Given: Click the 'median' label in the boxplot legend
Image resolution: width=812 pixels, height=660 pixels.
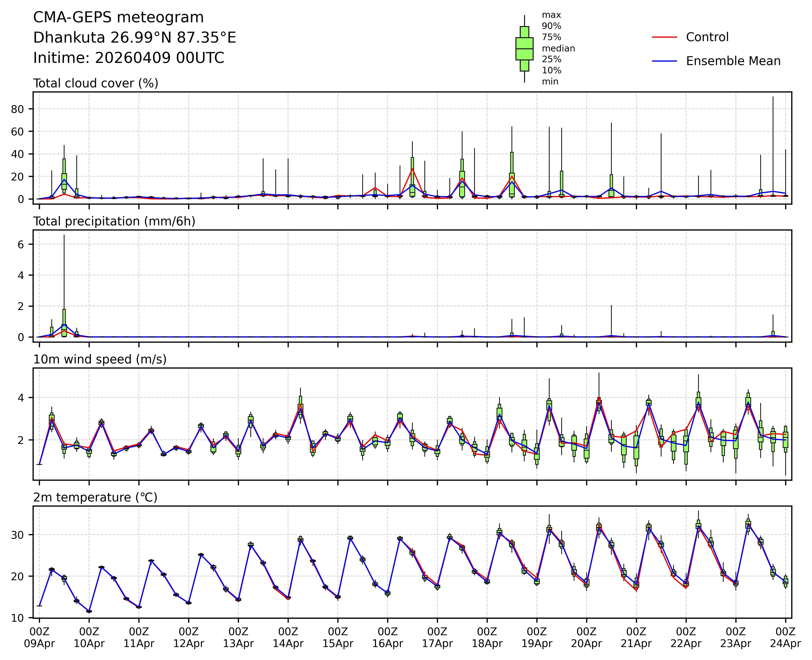Looking at the screenshot, I should point(558,48).
